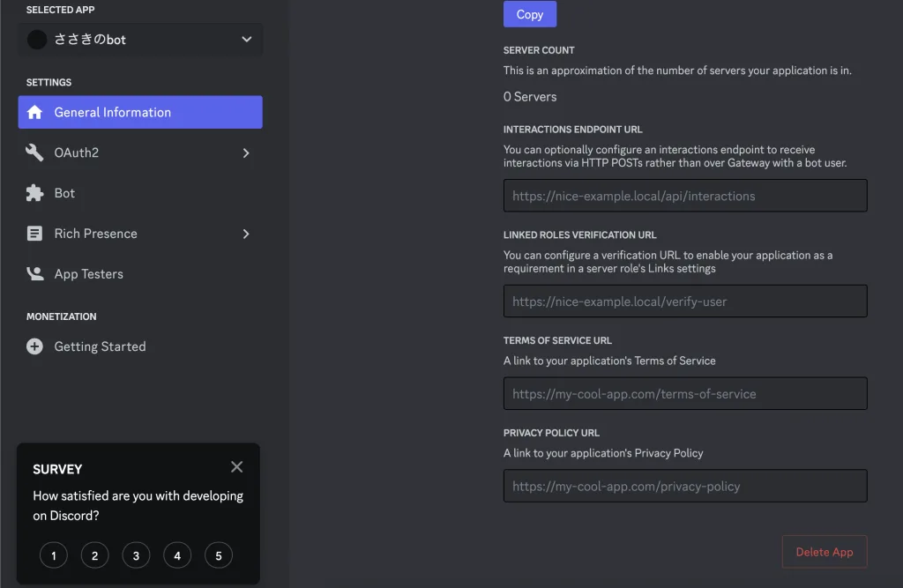
Task: Rate satisfaction 2 in the survey
Action: click(95, 555)
